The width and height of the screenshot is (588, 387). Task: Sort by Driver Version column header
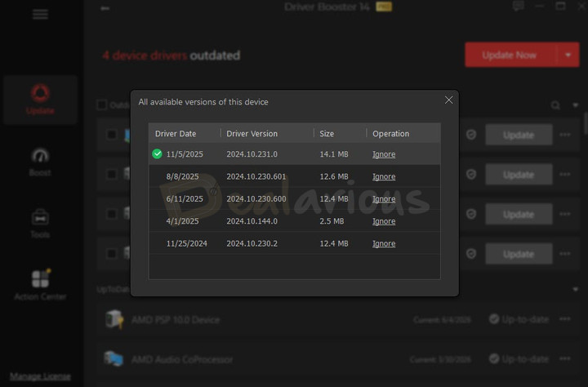pyautogui.click(x=252, y=134)
